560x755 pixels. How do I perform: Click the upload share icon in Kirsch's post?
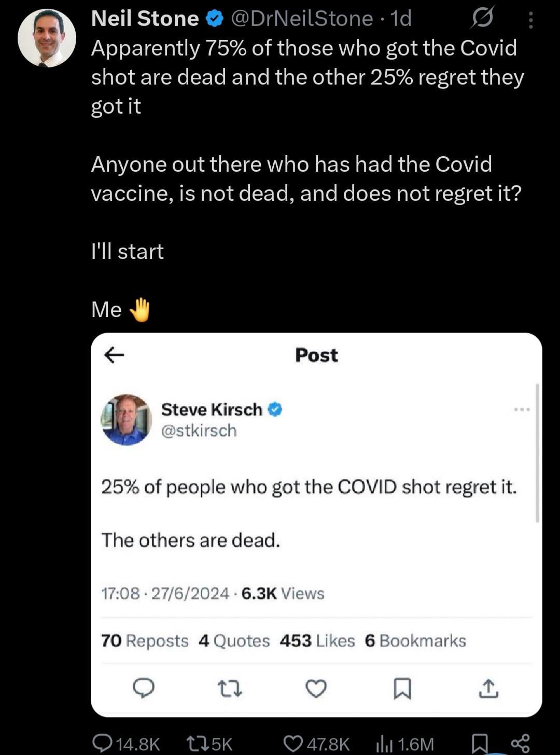488,689
